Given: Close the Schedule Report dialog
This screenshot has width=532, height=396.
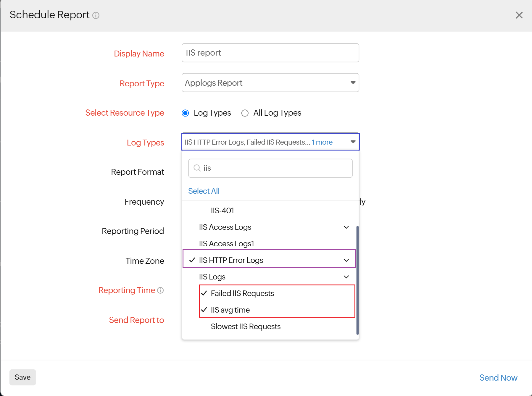Looking at the screenshot, I should click(x=519, y=15).
